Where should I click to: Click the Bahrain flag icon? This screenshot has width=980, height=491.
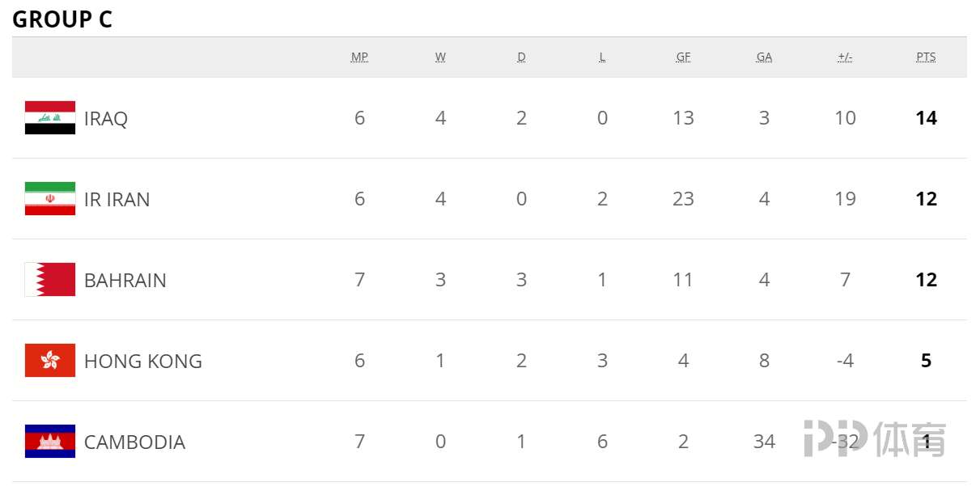point(50,280)
